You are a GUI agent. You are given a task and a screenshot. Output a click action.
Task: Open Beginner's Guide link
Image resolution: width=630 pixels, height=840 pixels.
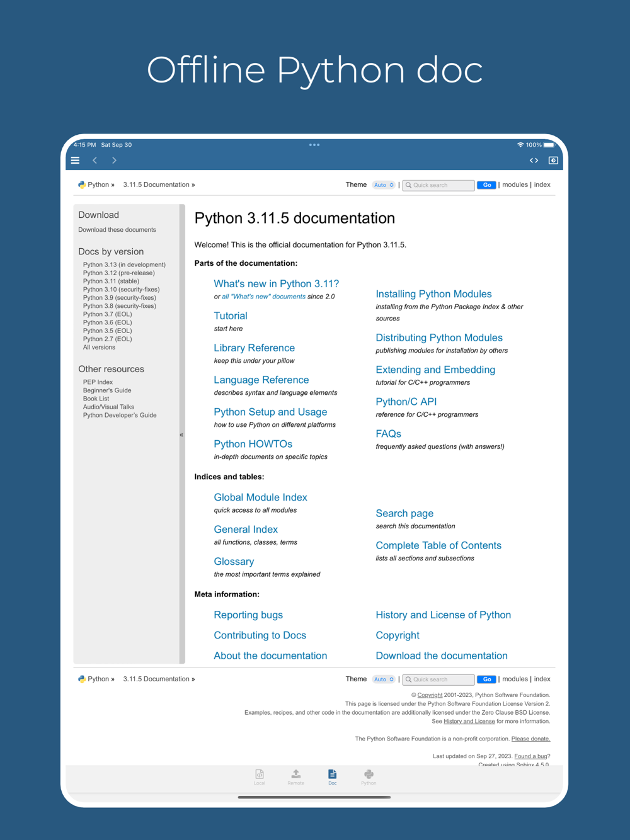107,390
